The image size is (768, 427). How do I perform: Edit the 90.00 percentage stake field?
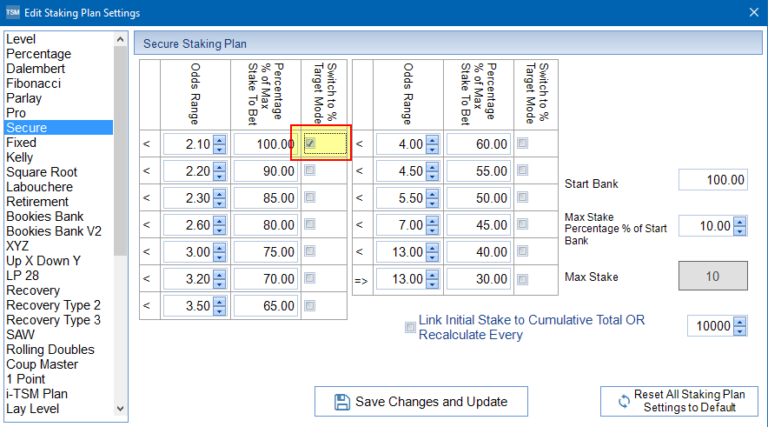(x=265, y=171)
